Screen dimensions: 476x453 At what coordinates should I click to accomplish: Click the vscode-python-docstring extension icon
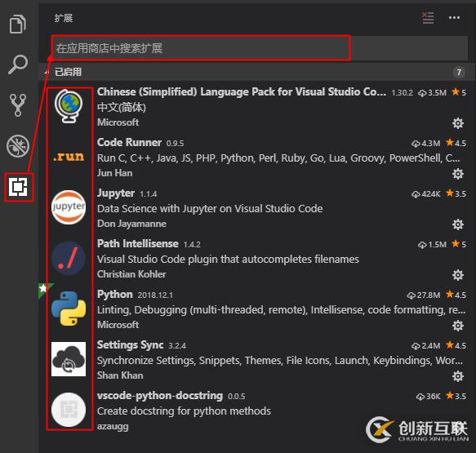[69, 410]
